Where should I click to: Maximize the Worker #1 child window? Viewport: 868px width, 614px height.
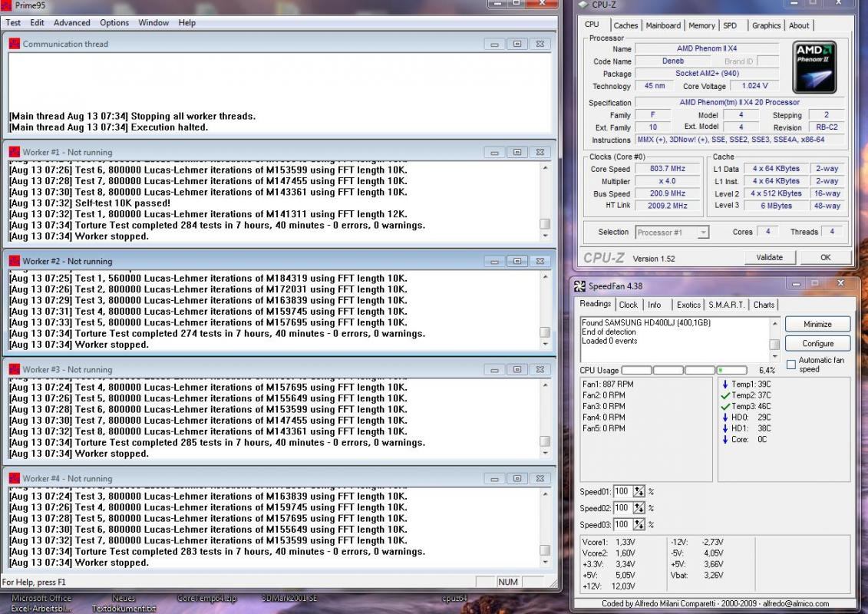pyautogui.click(x=517, y=152)
